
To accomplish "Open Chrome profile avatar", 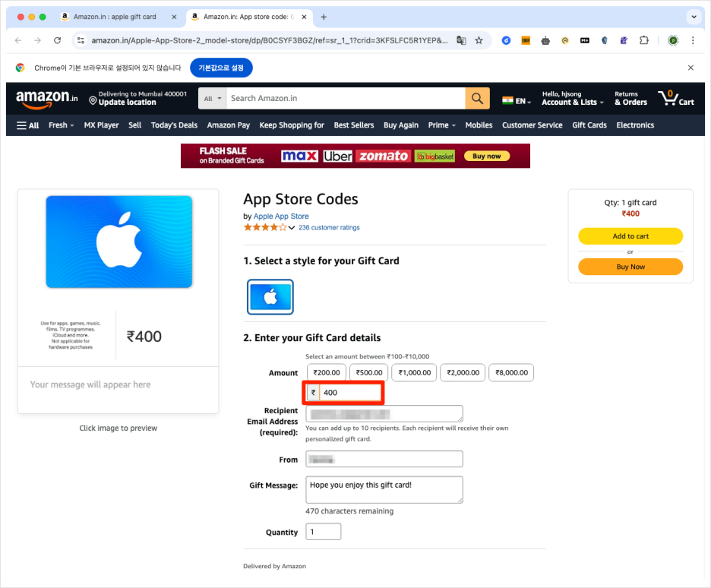I will [673, 40].
